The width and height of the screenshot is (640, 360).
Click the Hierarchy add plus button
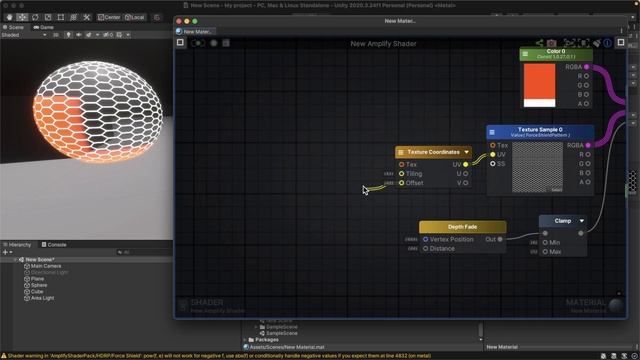point(5,252)
